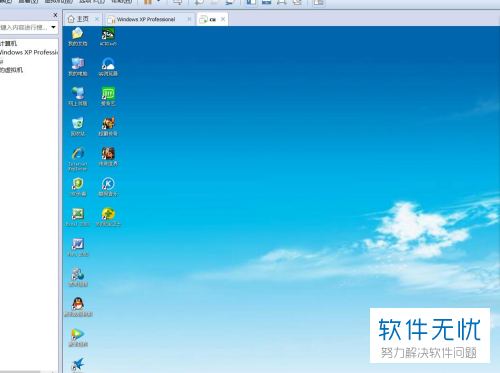This screenshot has height=373, width=500.
Task: Select Windows XP Professional in library tree
Action: pos(29,52)
